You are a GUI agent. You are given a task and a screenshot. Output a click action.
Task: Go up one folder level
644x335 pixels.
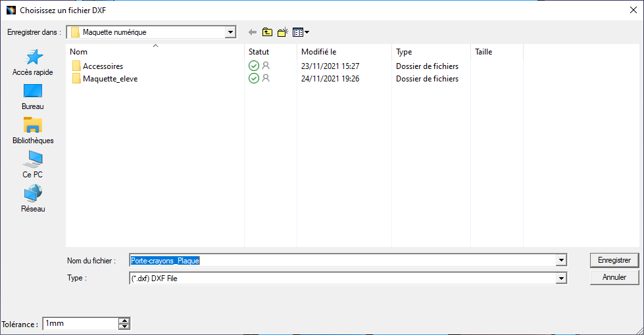[x=267, y=32]
